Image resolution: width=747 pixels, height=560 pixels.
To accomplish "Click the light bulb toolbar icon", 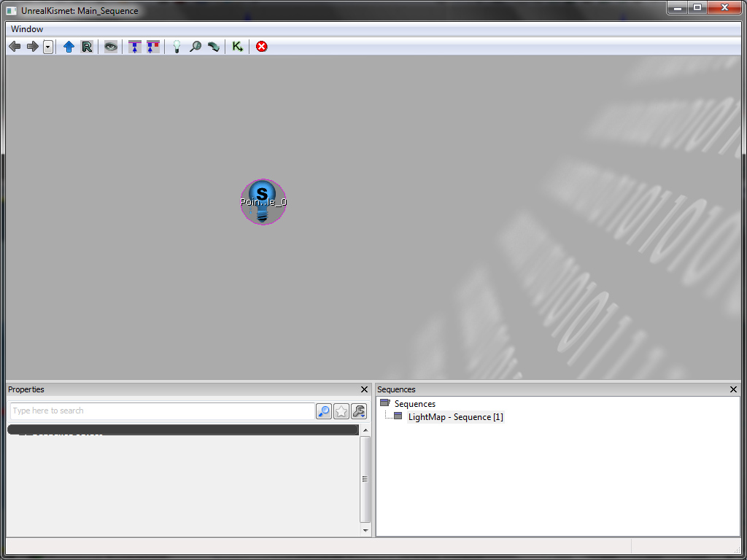I will click(177, 47).
